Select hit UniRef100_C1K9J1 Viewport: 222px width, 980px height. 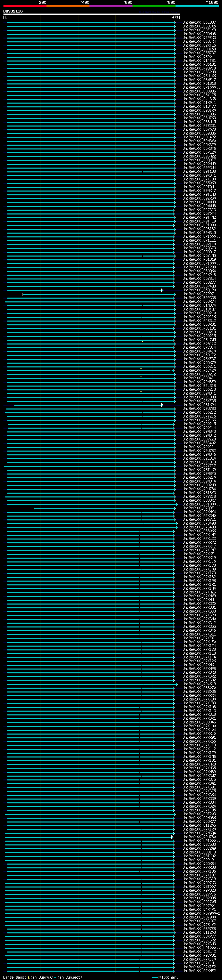pyautogui.click(x=199, y=103)
